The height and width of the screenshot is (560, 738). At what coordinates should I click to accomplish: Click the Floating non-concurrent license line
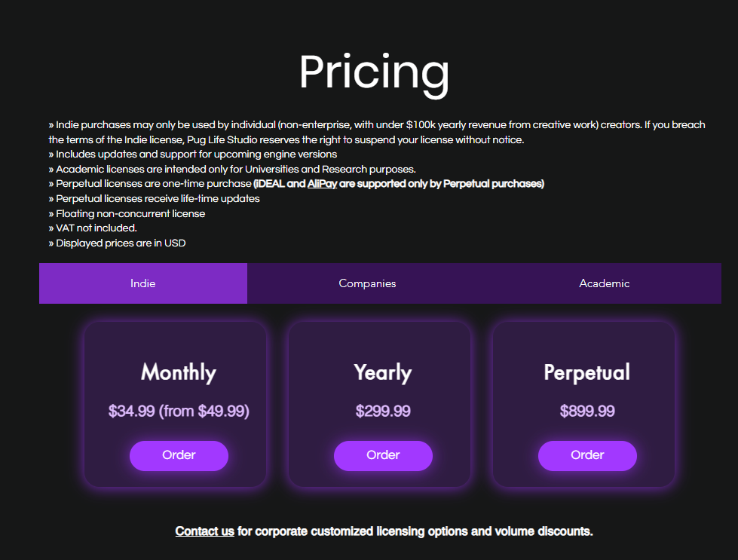point(127,213)
